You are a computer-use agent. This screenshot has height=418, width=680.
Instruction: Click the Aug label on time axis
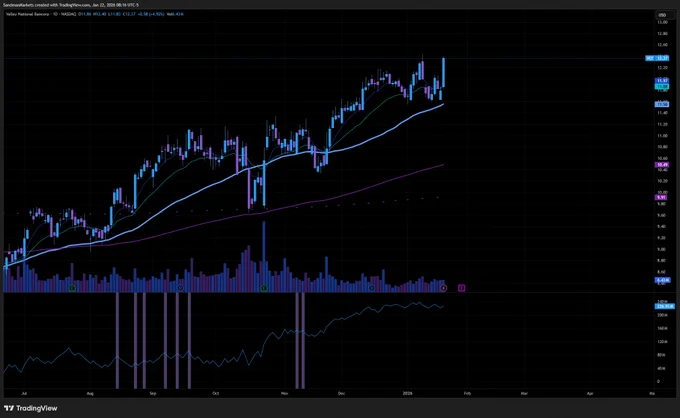coord(90,394)
